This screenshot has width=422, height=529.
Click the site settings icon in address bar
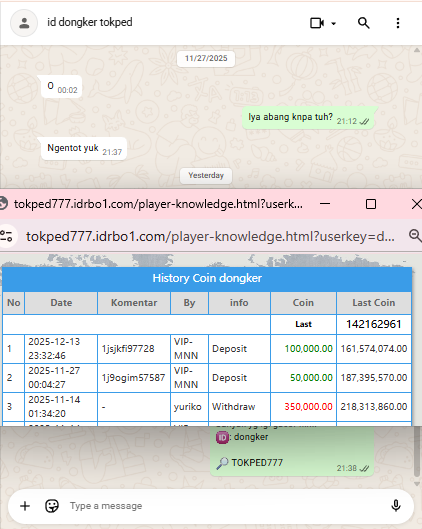(6, 236)
